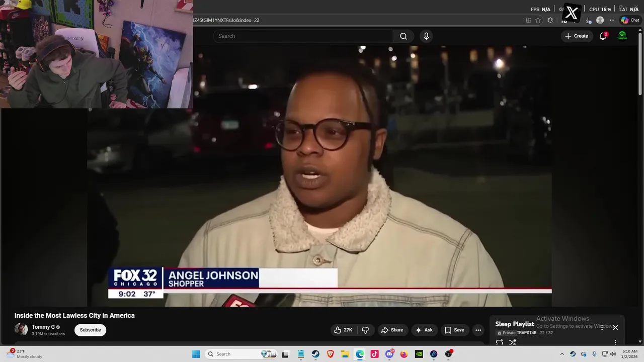
Task: Open Steam from the taskbar
Action: [x=315, y=354]
